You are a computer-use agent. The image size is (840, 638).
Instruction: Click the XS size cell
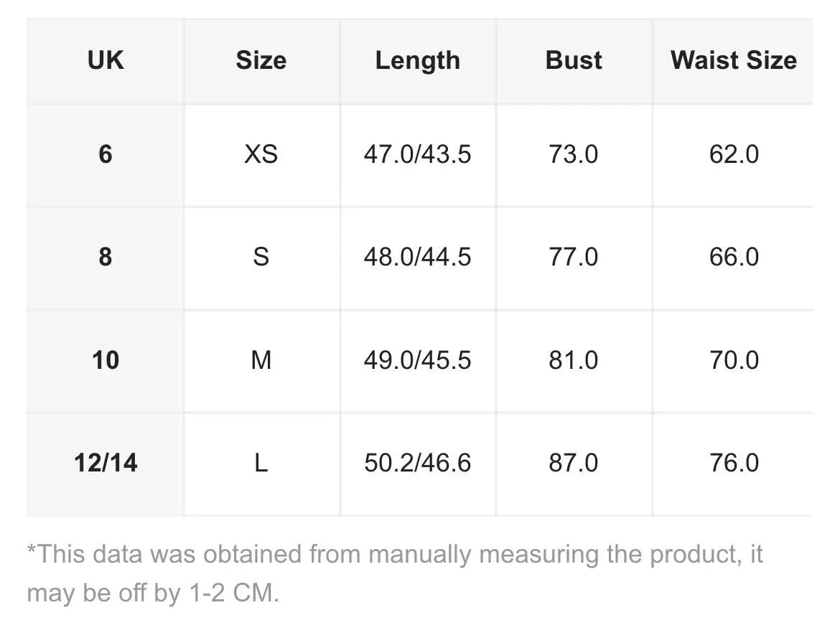(x=261, y=154)
